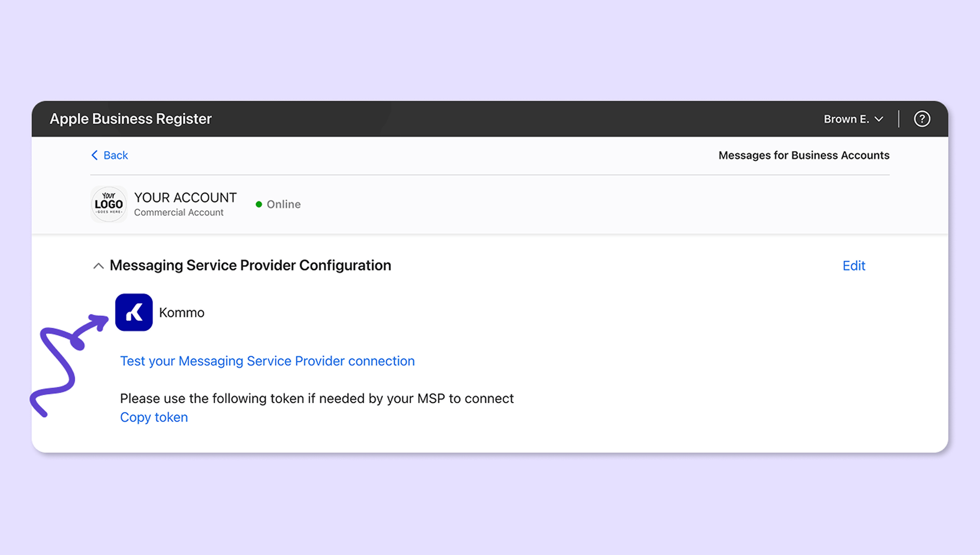
Task: Edit the Messaging Service Provider configuration
Action: pyautogui.click(x=854, y=266)
